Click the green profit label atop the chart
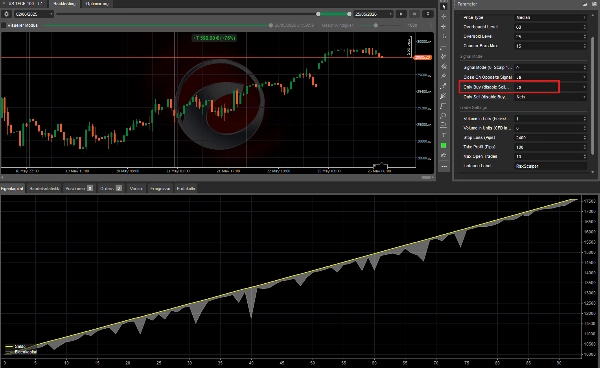This screenshot has width=600, height=368. click(x=214, y=38)
